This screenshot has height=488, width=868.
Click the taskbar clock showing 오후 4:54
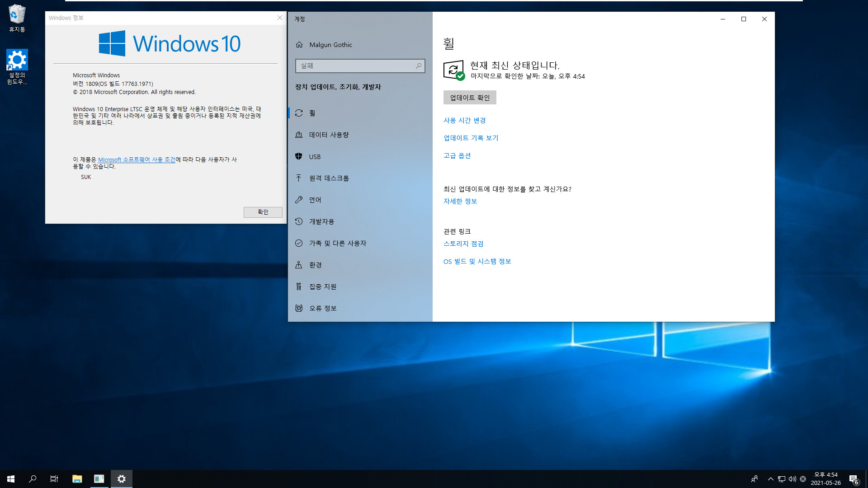(x=826, y=479)
